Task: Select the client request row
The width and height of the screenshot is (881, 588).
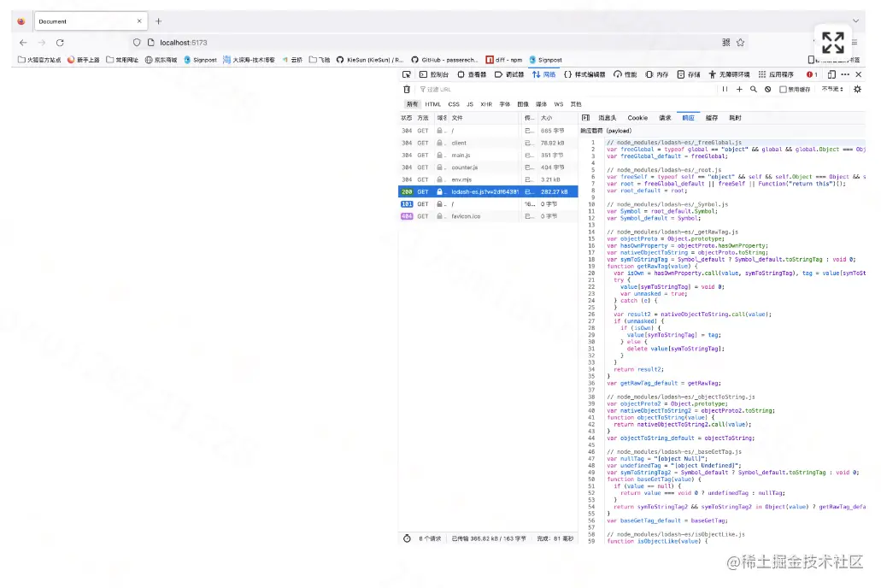Action: tap(488, 143)
